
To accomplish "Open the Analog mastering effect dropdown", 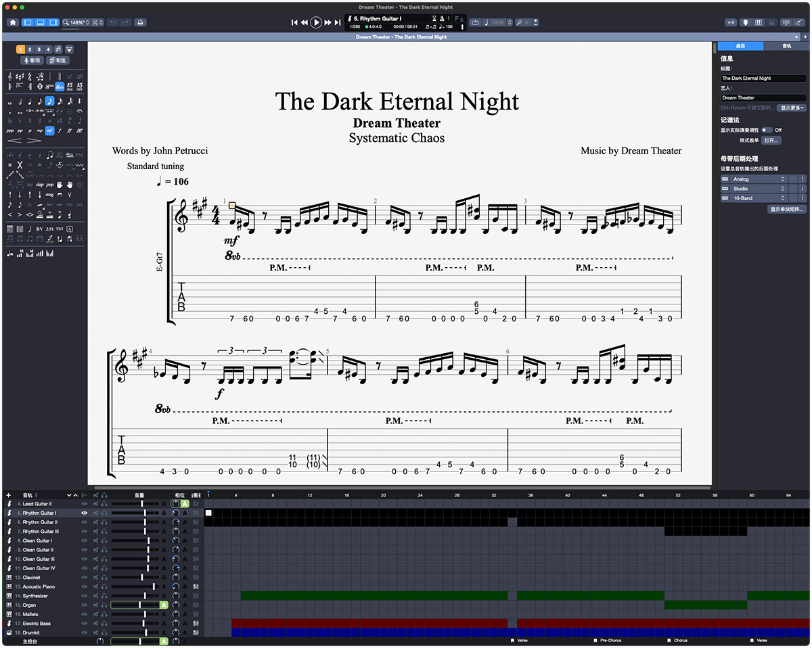I will 783,179.
